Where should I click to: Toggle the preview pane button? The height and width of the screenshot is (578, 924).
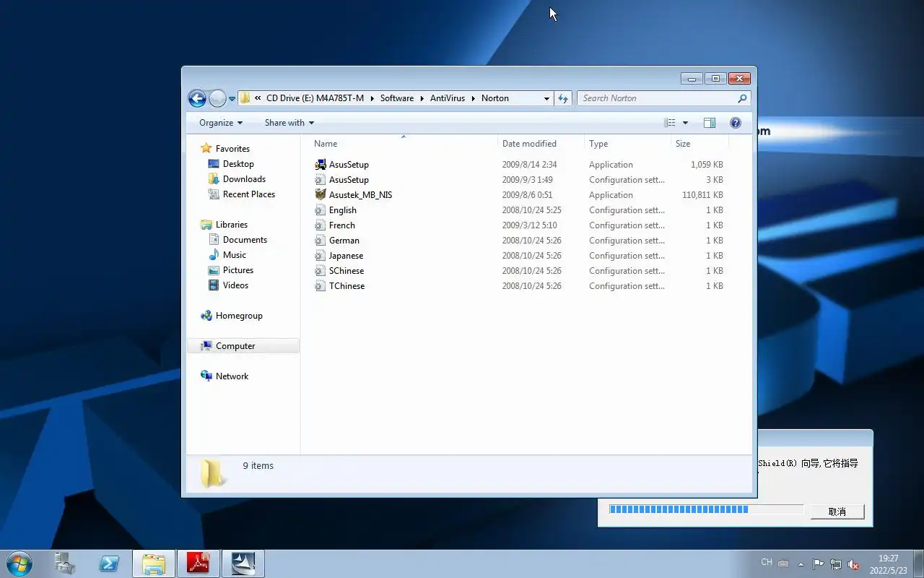pyautogui.click(x=710, y=123)
